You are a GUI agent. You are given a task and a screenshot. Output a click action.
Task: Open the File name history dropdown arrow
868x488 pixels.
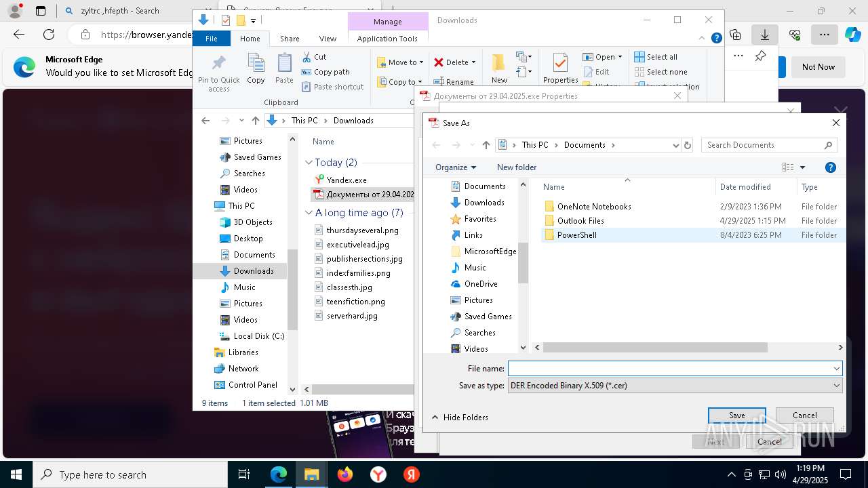(837, 368)
